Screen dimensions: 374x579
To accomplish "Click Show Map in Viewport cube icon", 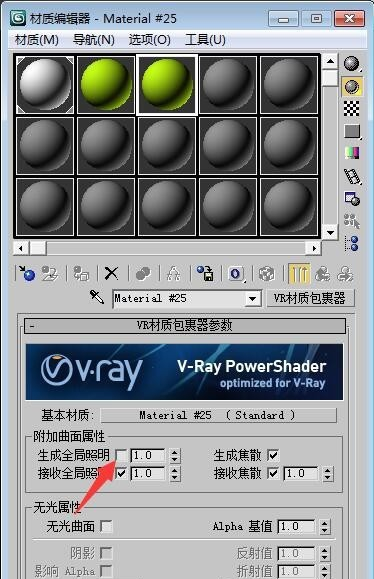I will [267, 274].
